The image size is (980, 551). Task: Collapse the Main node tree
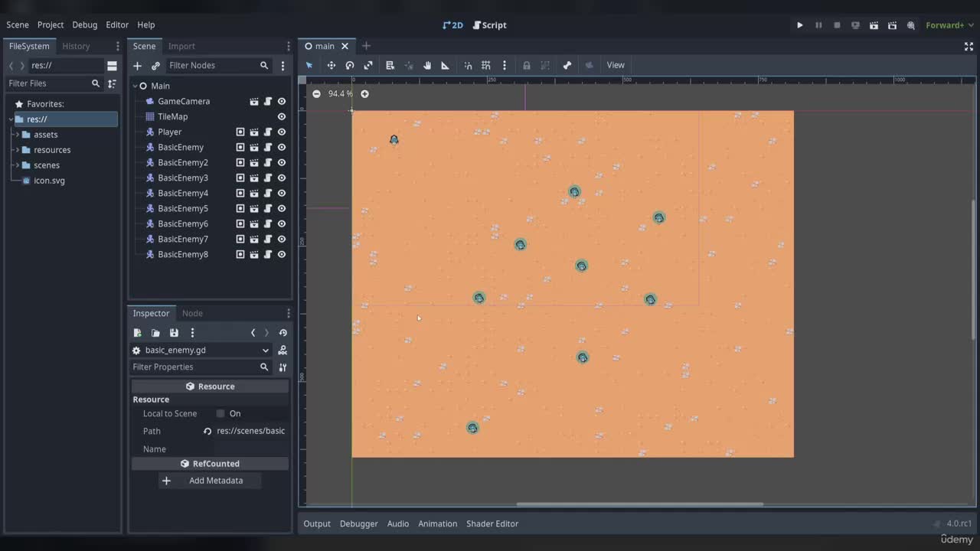135,86
